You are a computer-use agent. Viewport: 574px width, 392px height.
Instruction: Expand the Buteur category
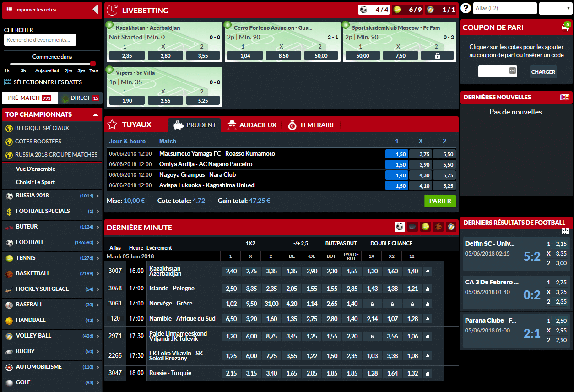(52, 227)
